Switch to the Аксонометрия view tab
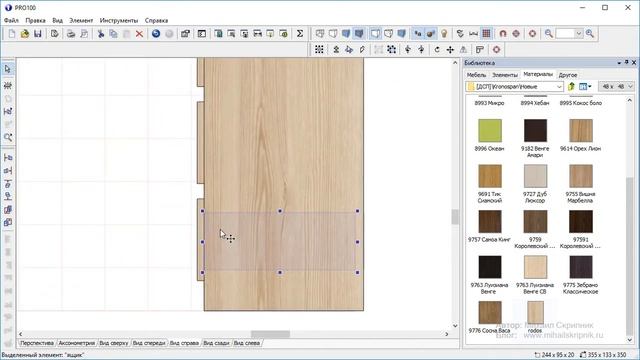The image size is (640, 360). click(76, 343)
